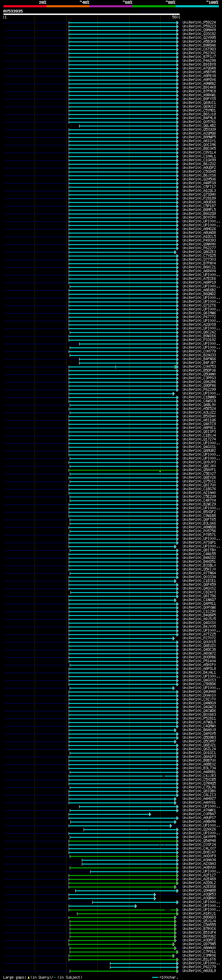Click the green alignment bar for UniRef100_A0D0F9
Viewport: 222px width, 980px height.
(124, 856)
